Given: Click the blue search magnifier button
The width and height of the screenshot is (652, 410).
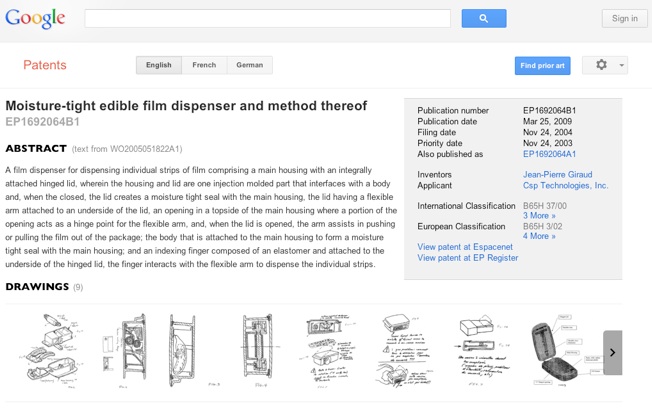Looking at the screenshot, I should click(x=483, y=18).
